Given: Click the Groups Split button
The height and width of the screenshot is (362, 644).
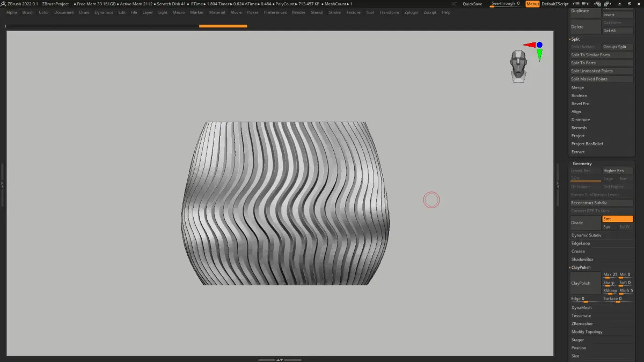Looking at the screenshot, I should point(618,47).
